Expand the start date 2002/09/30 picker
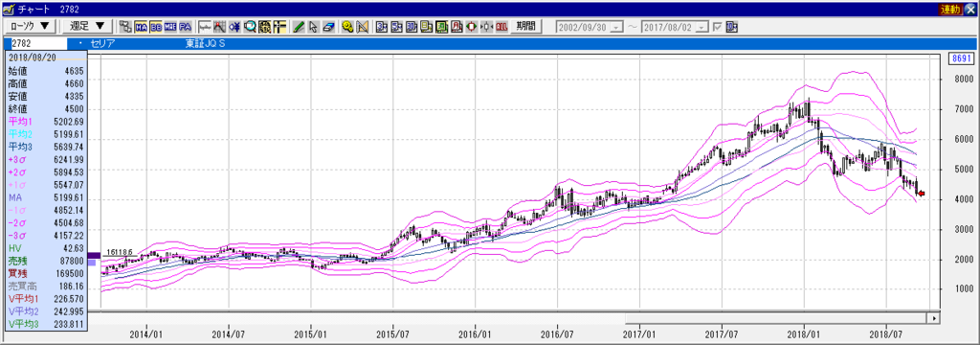Viewport: 980px width, 345px height. pyautogui.click(x=617, y=28)
